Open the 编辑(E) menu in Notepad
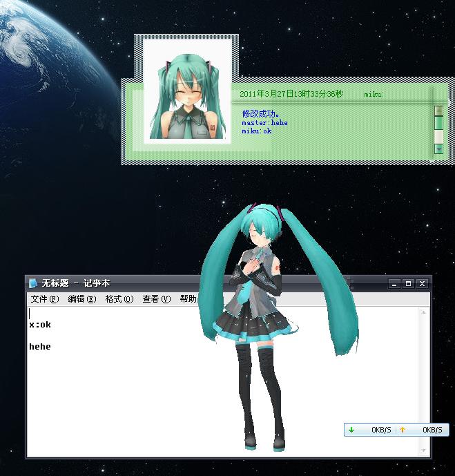 pyautogui.click(x=82, y=299)
